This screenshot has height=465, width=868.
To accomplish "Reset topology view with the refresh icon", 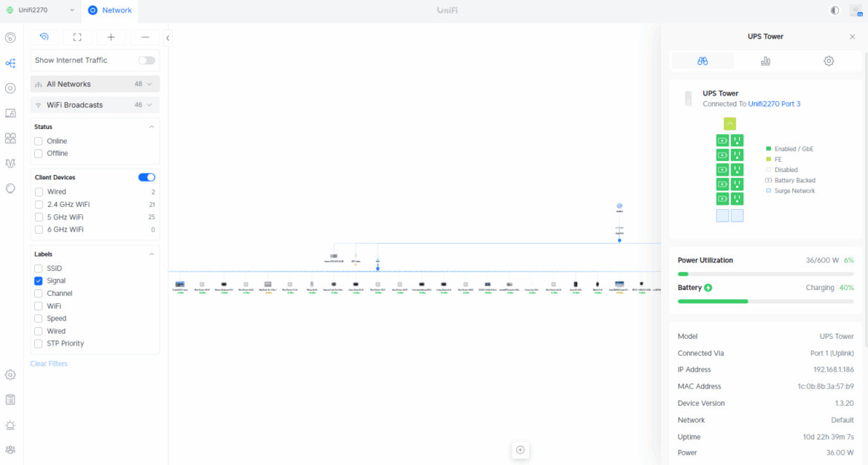I will (x=45, y=37).
